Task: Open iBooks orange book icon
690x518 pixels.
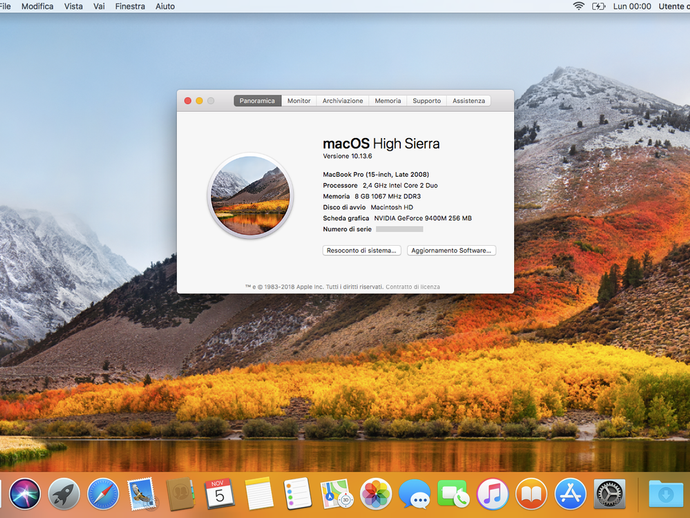Action: pos(531,494)
